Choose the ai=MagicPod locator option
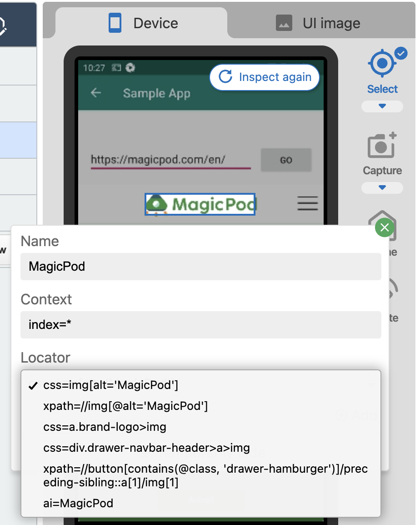Screen dimensions: 420x525 78,503
